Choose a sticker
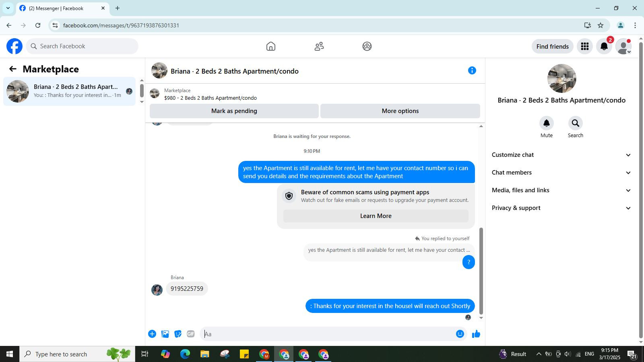Screen dimensions: 644x362 178,334
